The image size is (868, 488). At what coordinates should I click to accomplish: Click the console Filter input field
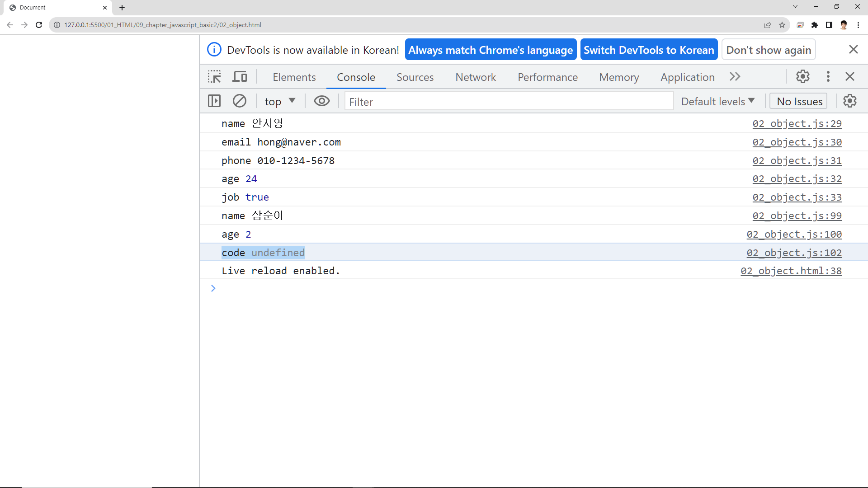click(509, 102)
